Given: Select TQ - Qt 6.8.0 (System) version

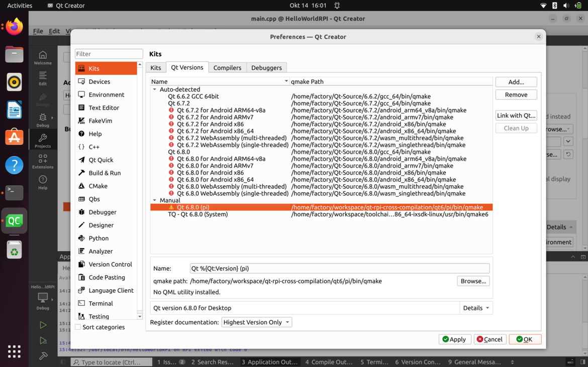Looking at the screenshot, I should 321,214.
